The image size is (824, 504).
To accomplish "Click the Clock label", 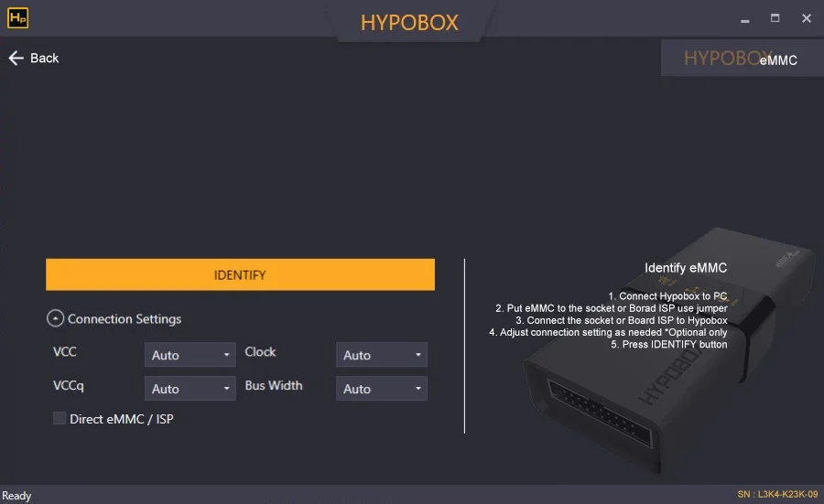I will coord(260,352).
